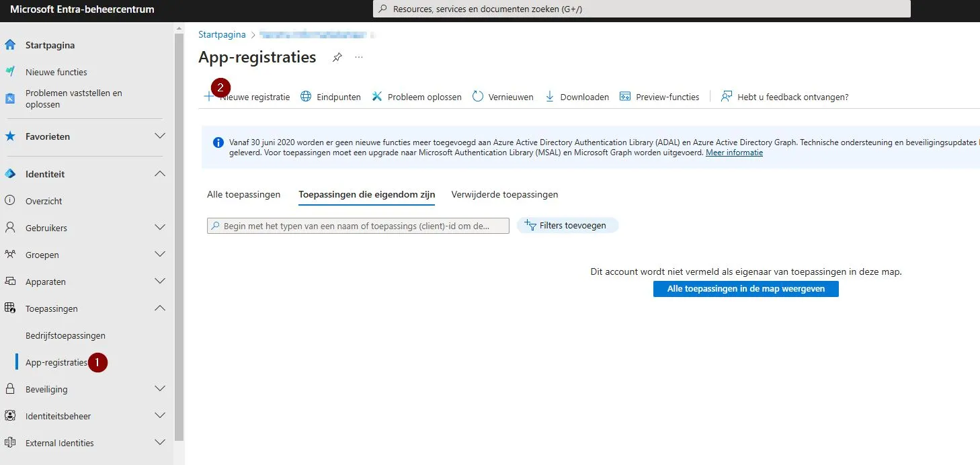
Task: Click Nieuwe registratie to add an app
Action: click(x=247, y=97)
